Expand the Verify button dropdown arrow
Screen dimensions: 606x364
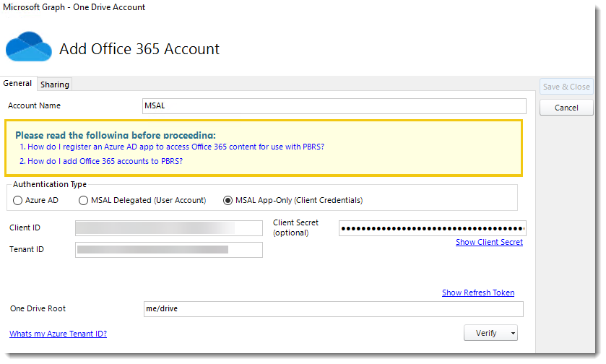click(x=513, y=334)
